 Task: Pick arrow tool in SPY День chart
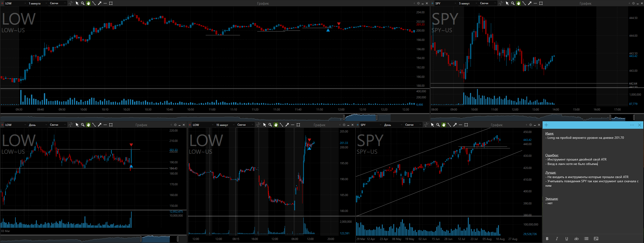click(x=455, y=125)
